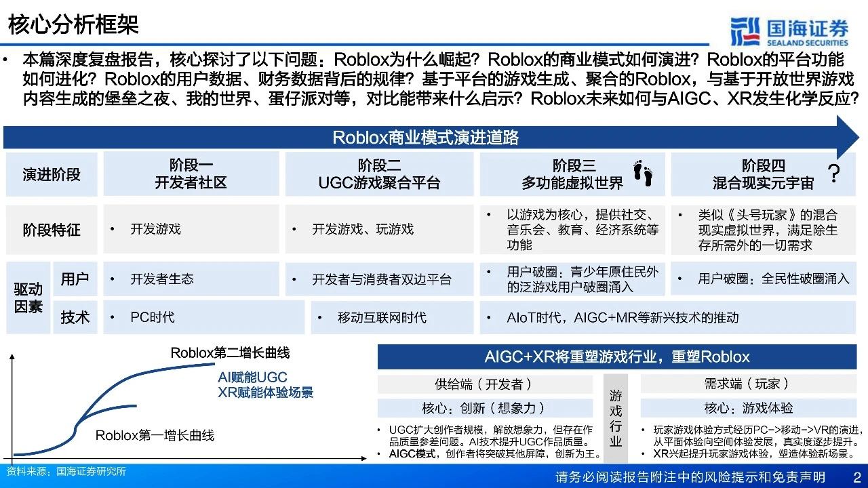Select the 驱动因素 label
Viewport: 868px width, 488px height.
coord(28,298)
